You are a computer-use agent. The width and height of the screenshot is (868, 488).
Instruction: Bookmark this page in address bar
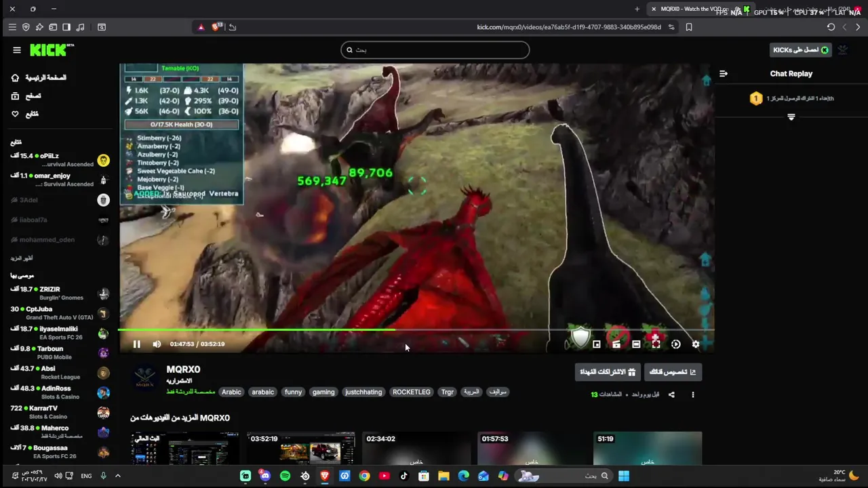689,27
